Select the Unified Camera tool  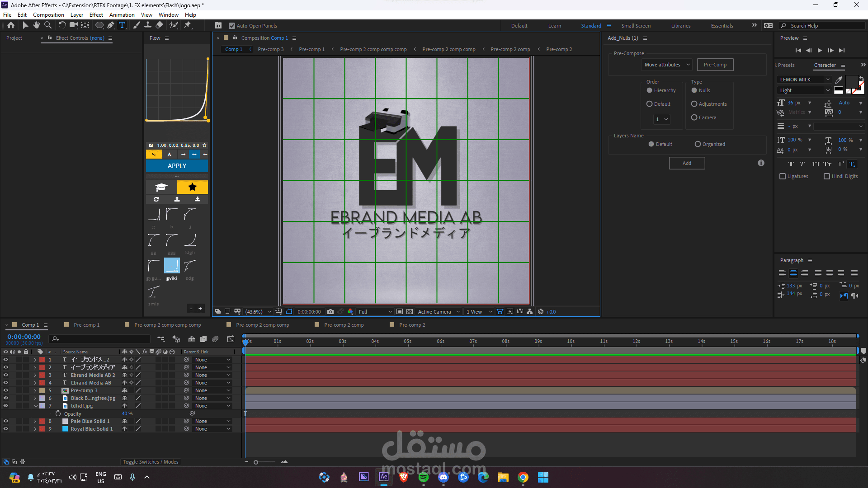[73, 25]
